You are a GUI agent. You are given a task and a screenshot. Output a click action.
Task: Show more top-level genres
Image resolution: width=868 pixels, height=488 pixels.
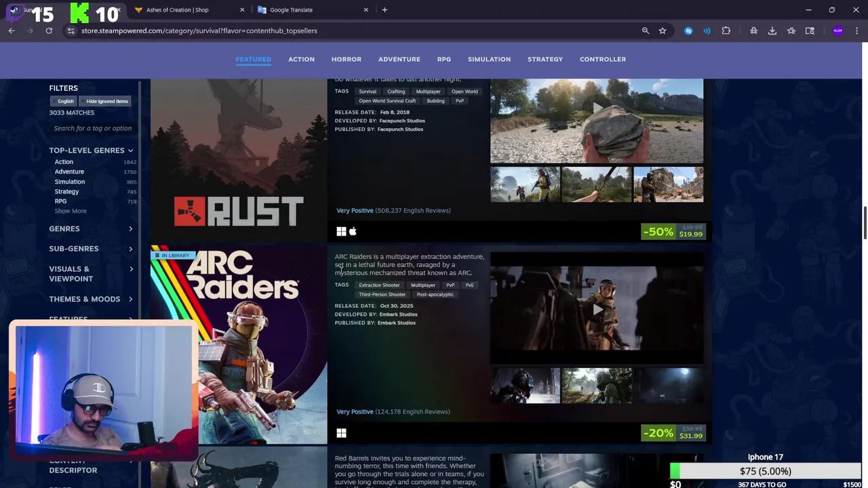(x=71, y=211)
